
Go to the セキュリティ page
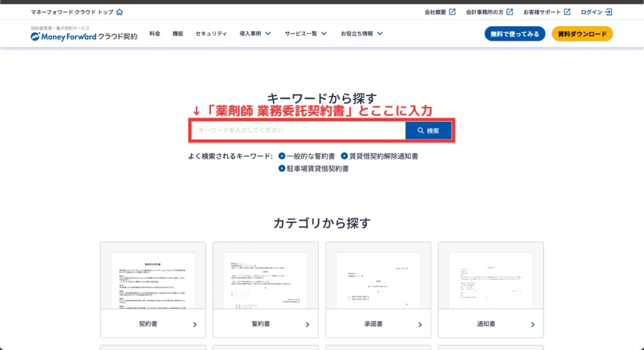[211, 34]
